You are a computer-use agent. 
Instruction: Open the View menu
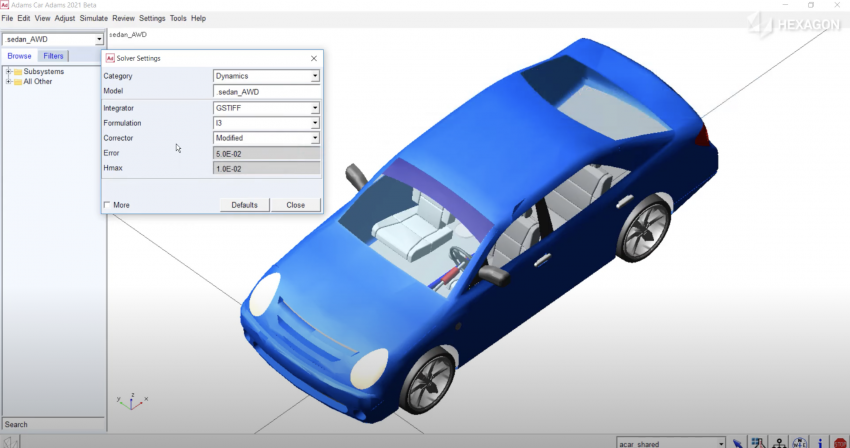point(42,18)
